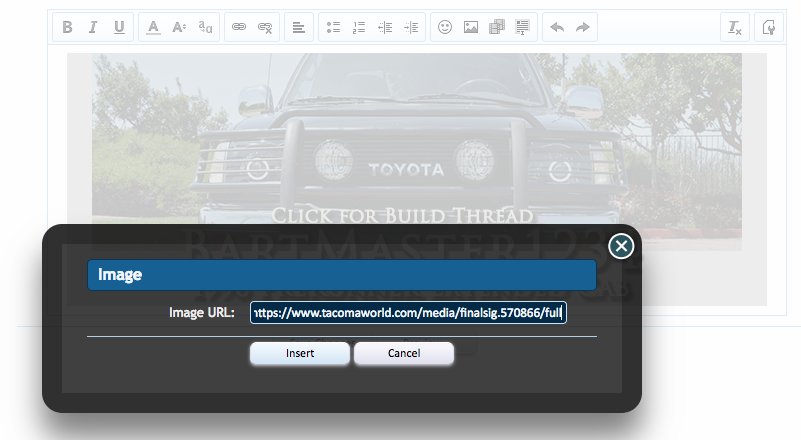
Task: Click the Cancel button
Action: point(404,354)
